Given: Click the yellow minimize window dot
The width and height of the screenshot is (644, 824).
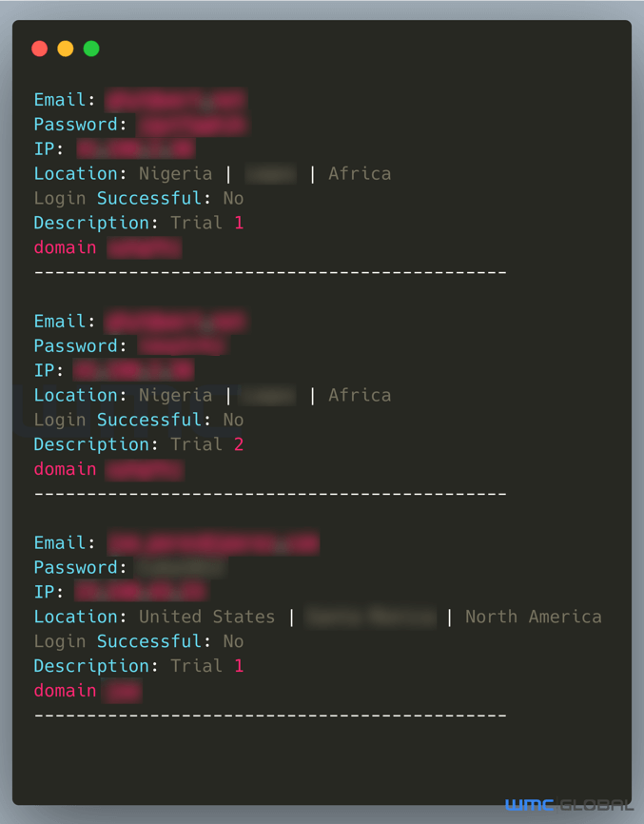Looking at the screenshot, I should (65, 49).
